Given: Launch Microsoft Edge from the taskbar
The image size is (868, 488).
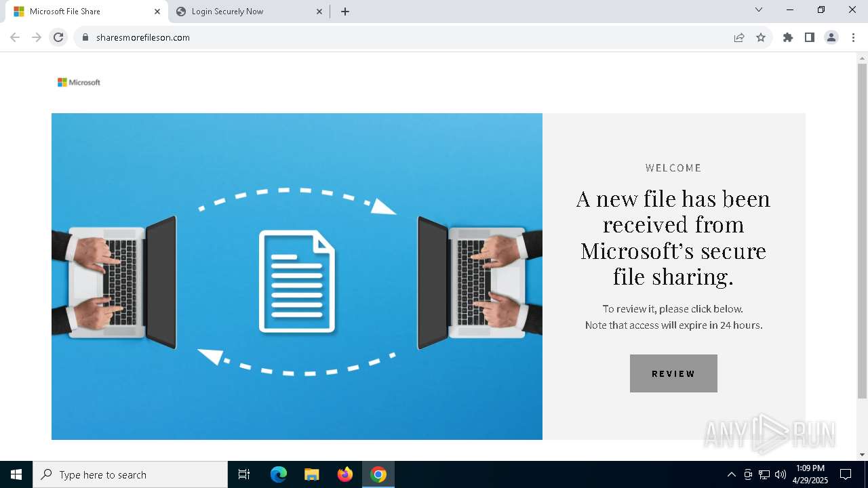Looking at the screenshot, I should click(279, 474).
